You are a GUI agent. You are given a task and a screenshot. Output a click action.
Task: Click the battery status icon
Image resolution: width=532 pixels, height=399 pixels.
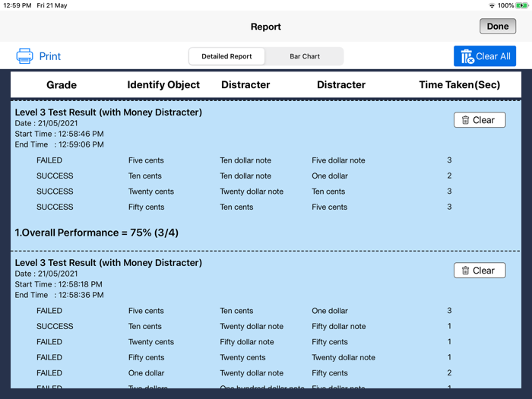pos(521,5)
